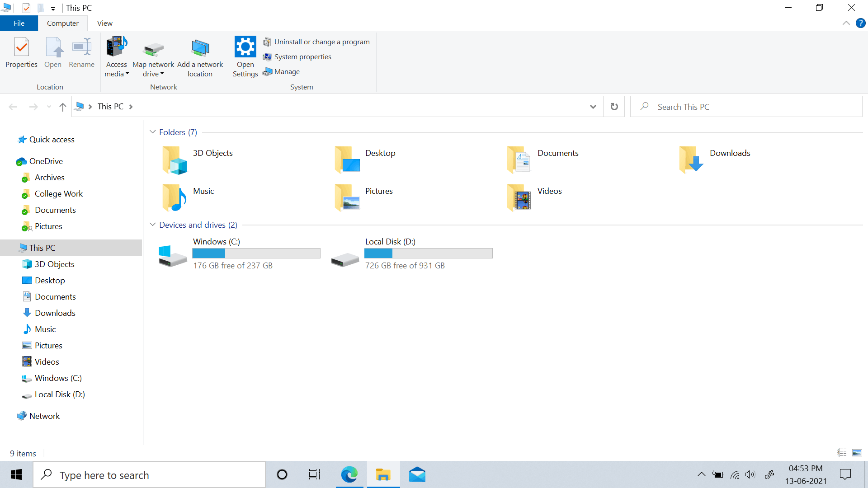Switch to large icons view toggle

[x=857, y=453]
